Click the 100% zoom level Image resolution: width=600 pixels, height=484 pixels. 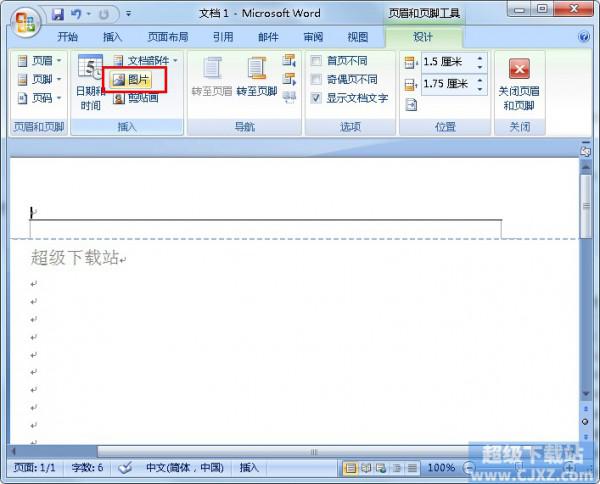pos(441,468)
